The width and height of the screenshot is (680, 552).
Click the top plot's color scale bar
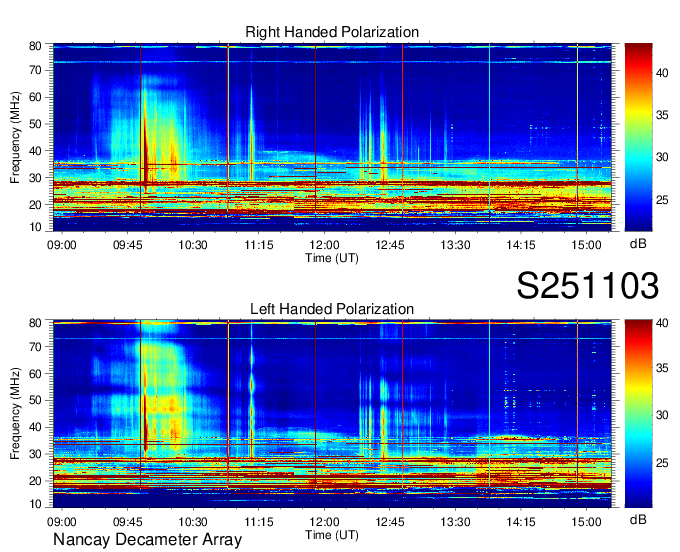coord(638,137)
